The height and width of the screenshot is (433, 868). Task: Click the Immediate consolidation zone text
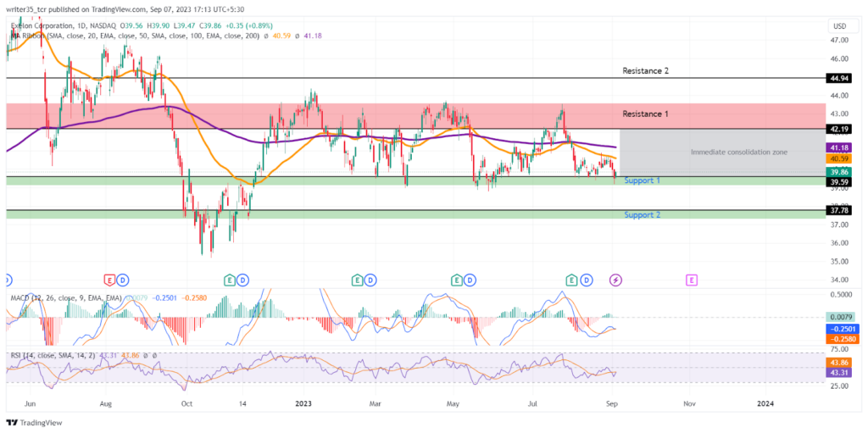pos(739,152)
